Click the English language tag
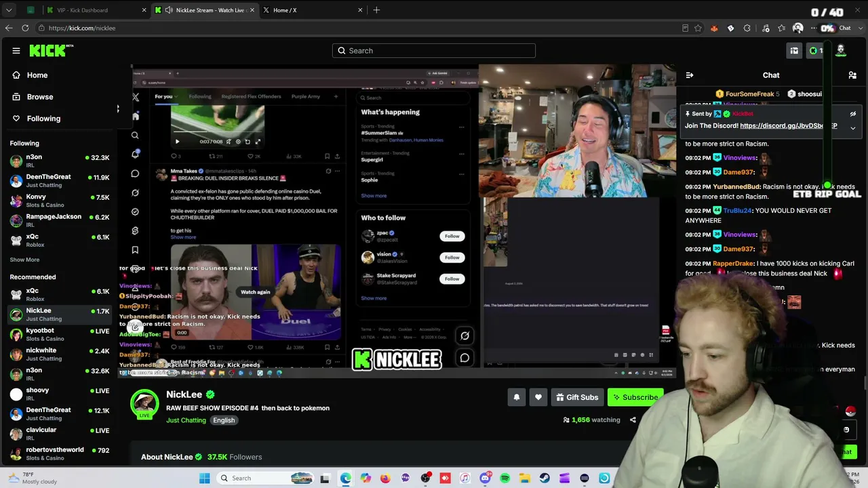868x488 pixels. pos(224,420)
